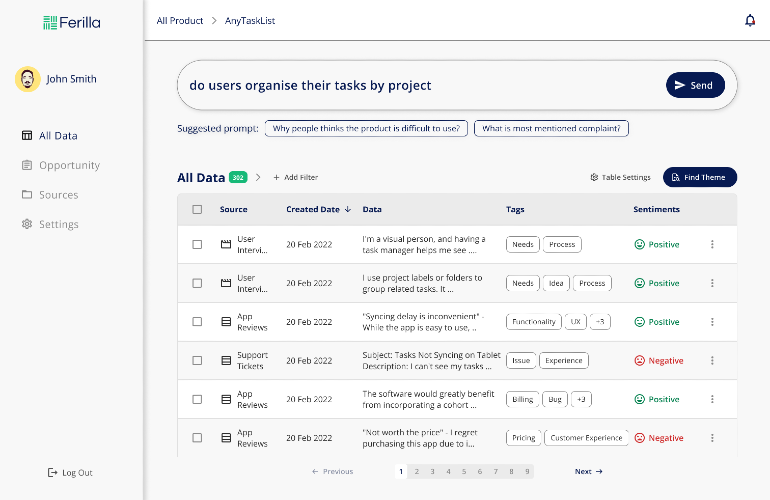Expand the +3 tags in the Functionality row
This screenshot has width=770, height=500.
point(600,322)
